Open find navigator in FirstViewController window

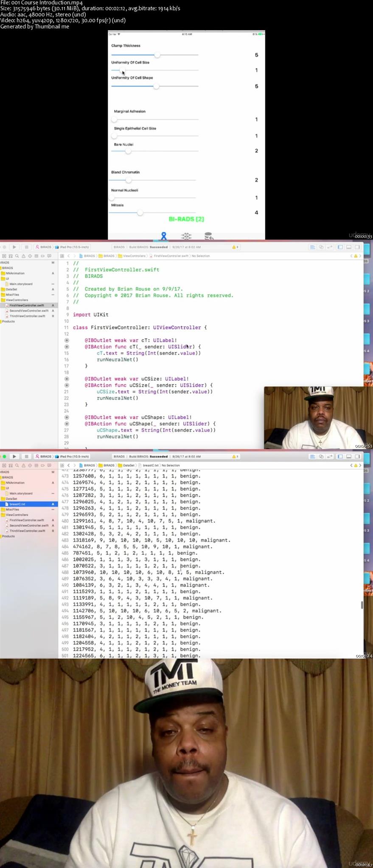17,256
